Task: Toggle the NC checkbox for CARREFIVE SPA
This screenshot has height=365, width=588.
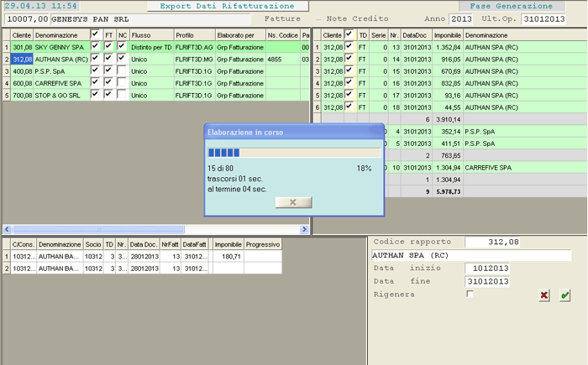Action: click(122, 82)
